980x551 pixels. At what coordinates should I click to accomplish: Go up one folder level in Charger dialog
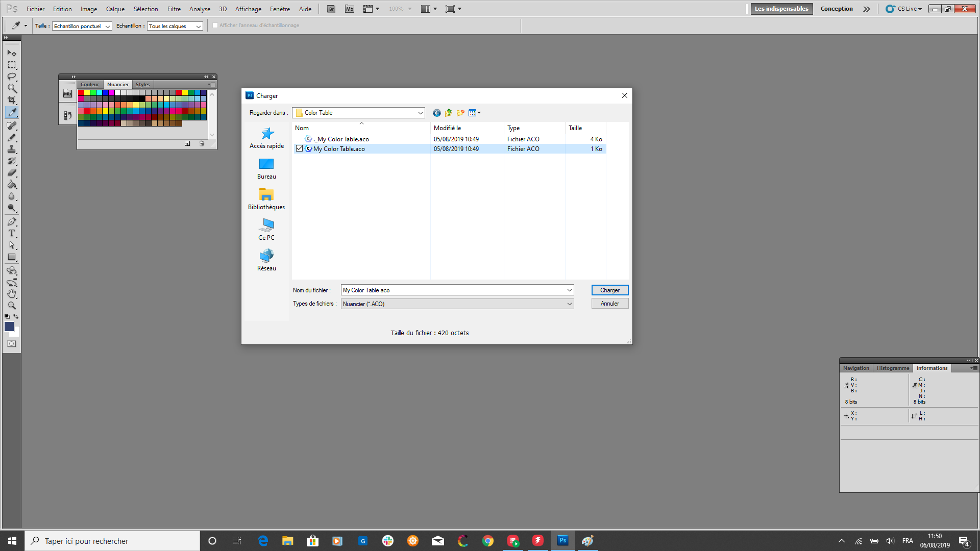tap(449, 113)
